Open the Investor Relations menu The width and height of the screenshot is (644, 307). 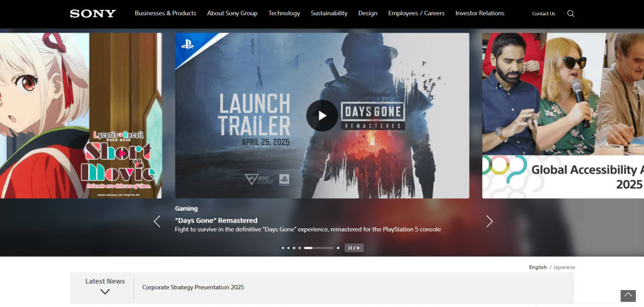480,13
